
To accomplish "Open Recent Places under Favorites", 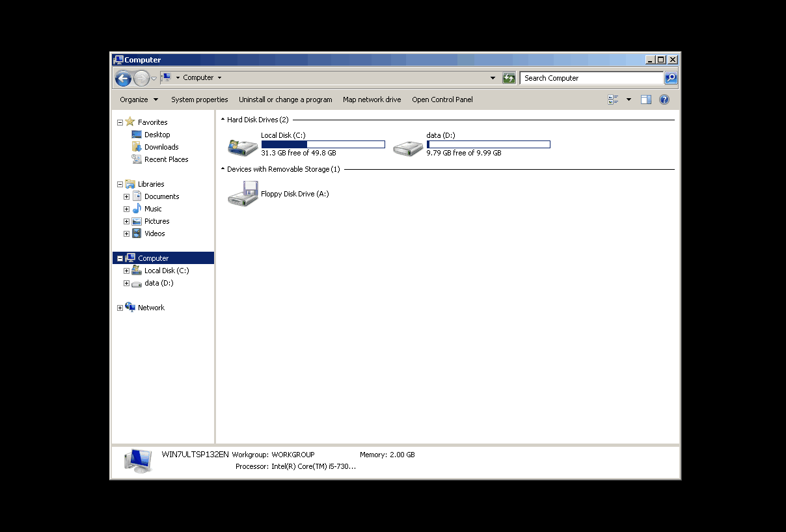I will [x=167, y=159].
